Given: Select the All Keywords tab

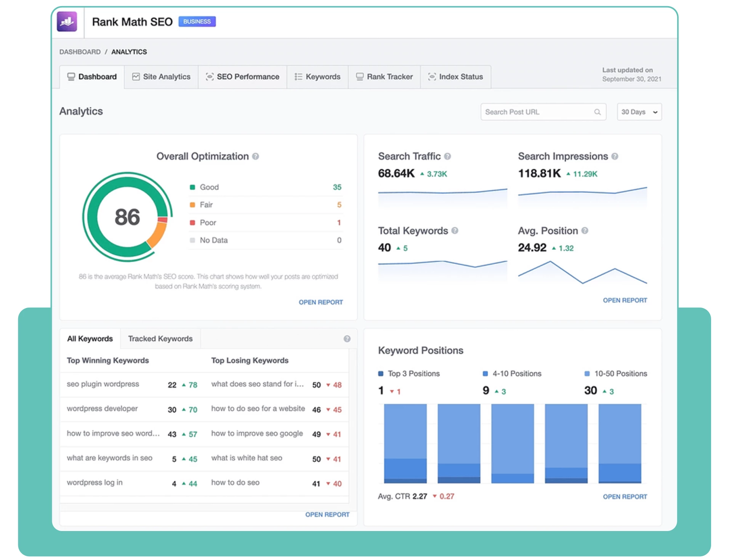Looking at the screenshot, I should click(90, 339).
